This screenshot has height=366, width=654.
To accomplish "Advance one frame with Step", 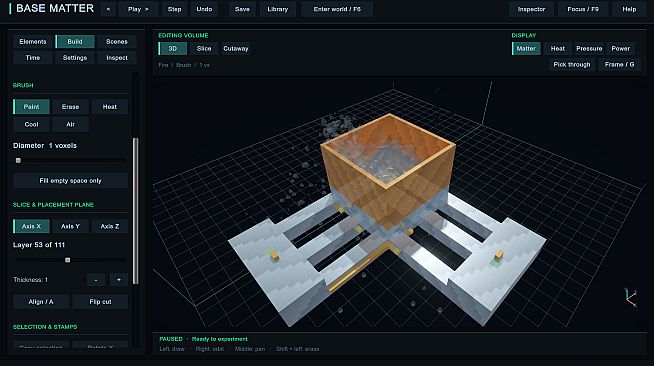I will [174, 9].
